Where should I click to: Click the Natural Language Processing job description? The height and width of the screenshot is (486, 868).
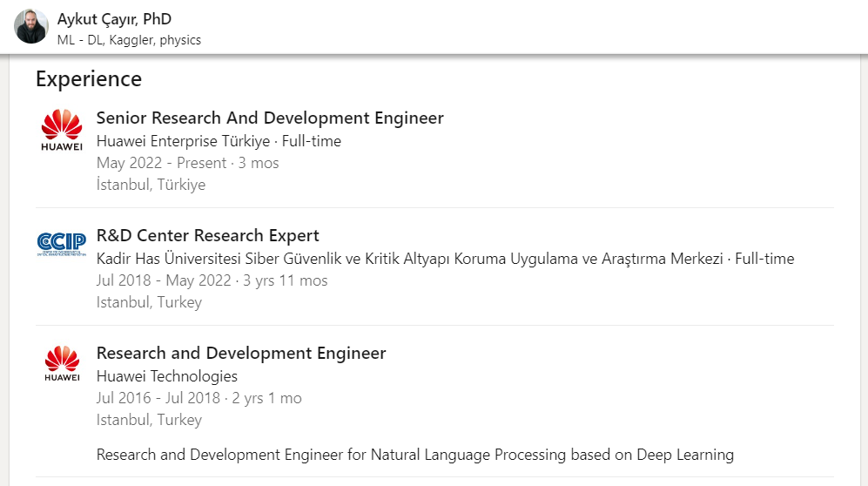pyautogui.click(x=414, y=455)
